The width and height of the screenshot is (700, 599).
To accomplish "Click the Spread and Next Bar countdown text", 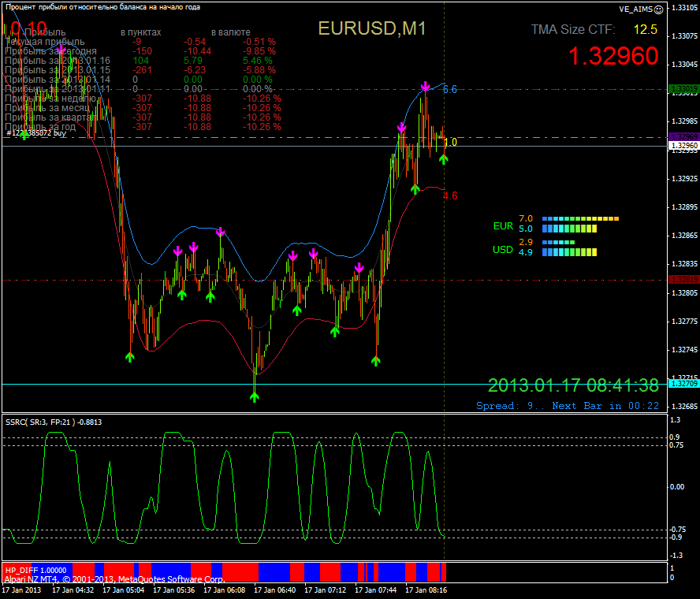I will click(x=568, y=406).
